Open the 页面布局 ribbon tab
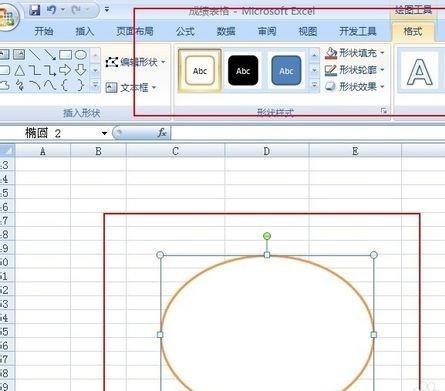This screenshot has height=391, width=445. click(x=135, y=32)
